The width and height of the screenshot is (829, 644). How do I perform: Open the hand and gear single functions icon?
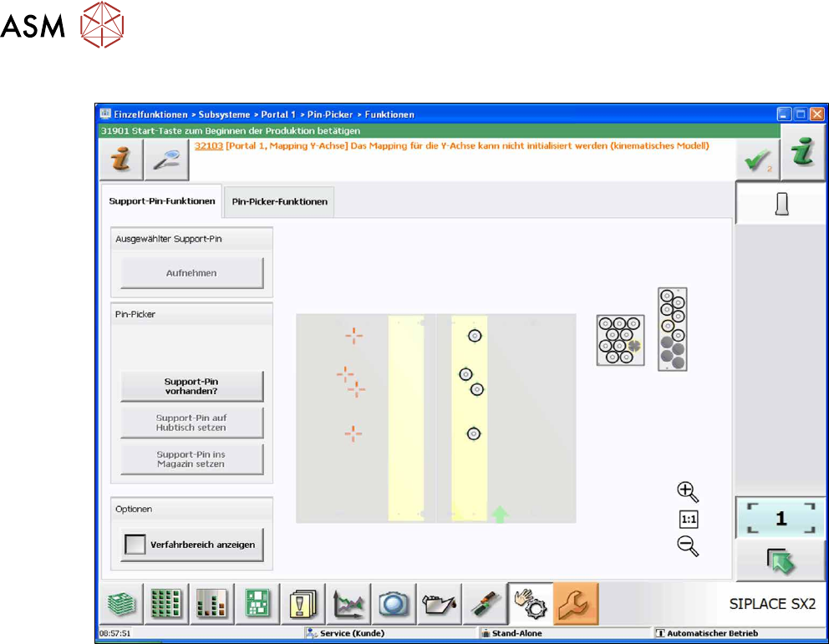pyautogui.click(x=531, y=604)
